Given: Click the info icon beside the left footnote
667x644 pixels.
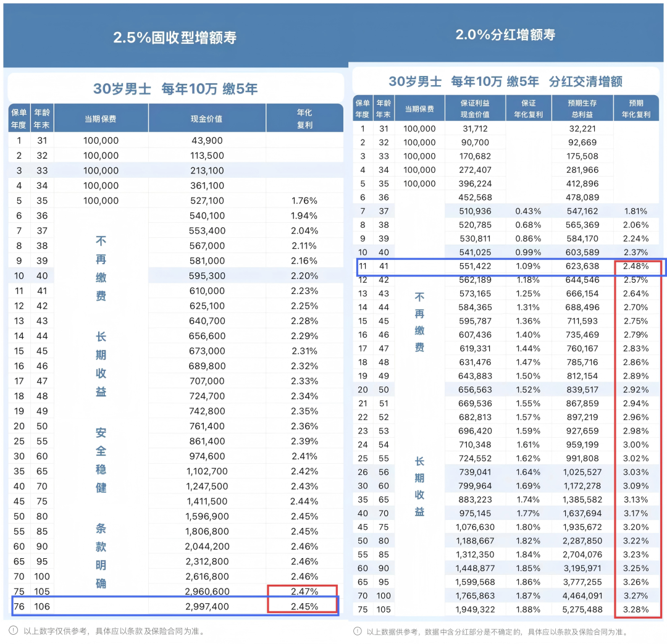Looking at the screenshot, I should tap(14, 631).
